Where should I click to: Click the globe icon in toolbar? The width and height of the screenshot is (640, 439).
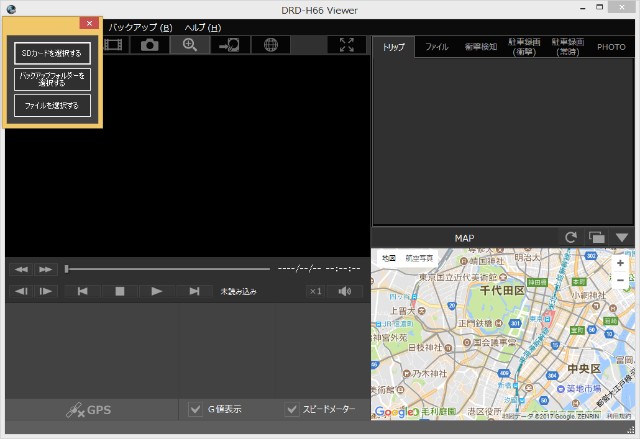coord(271,44)
